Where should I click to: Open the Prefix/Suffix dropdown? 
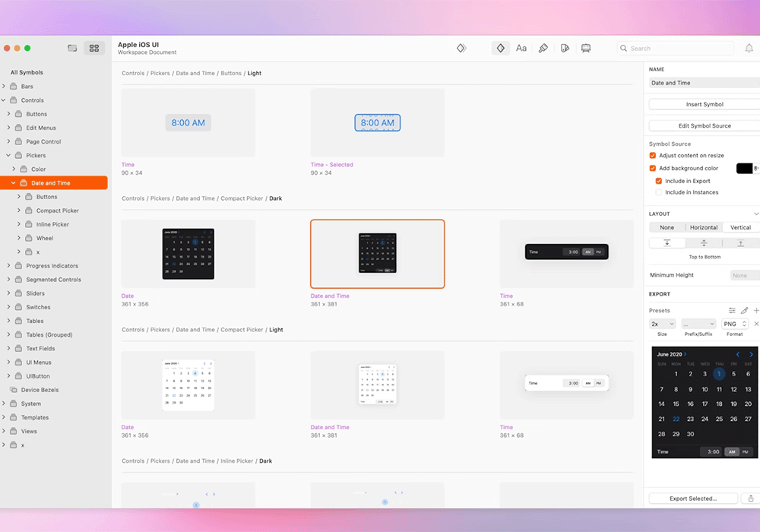coord(698,324)
